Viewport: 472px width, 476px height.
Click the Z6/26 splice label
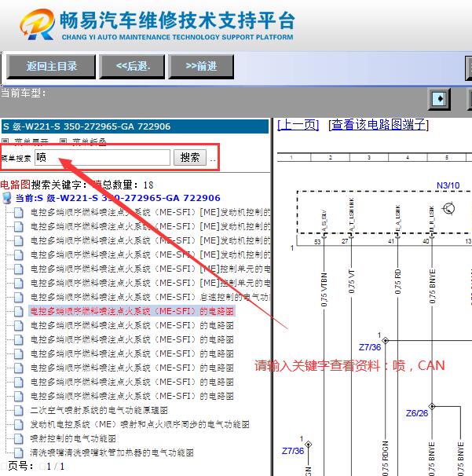click(417, 413)
